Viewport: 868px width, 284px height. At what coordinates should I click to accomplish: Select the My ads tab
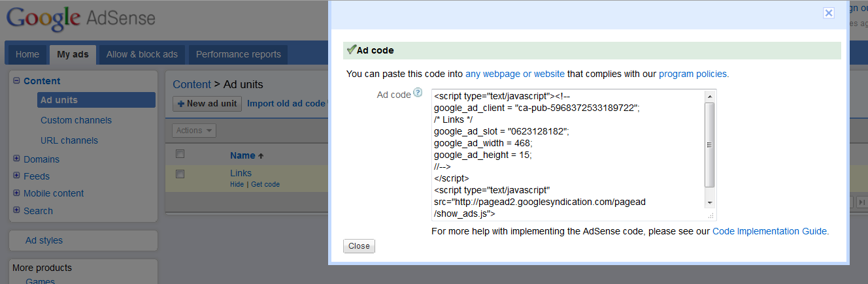(73, 54)
